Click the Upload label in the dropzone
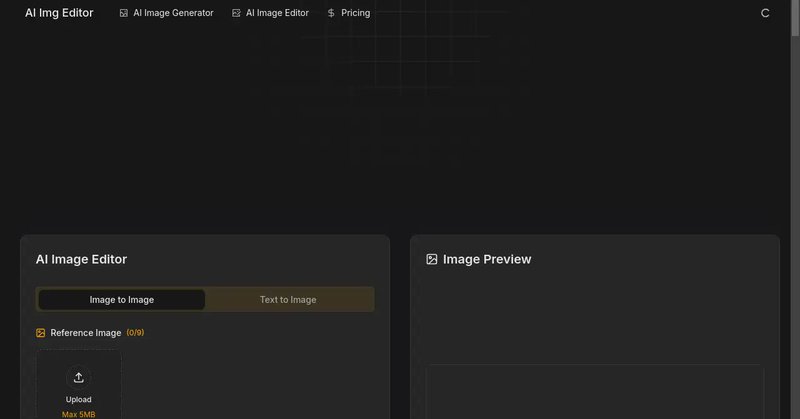The width and height of the screenshot is (800, 419). pyautogui.click(x=79, y=400)
